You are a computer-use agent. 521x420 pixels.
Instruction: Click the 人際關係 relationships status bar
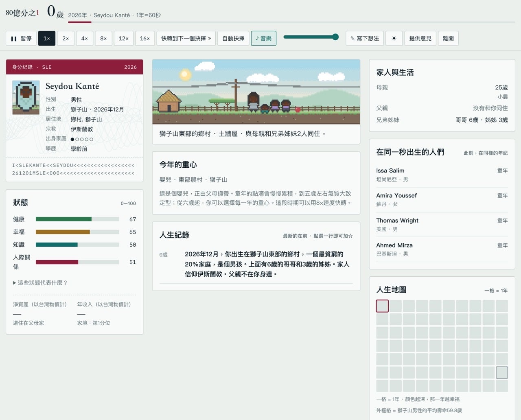click(77, 262)
